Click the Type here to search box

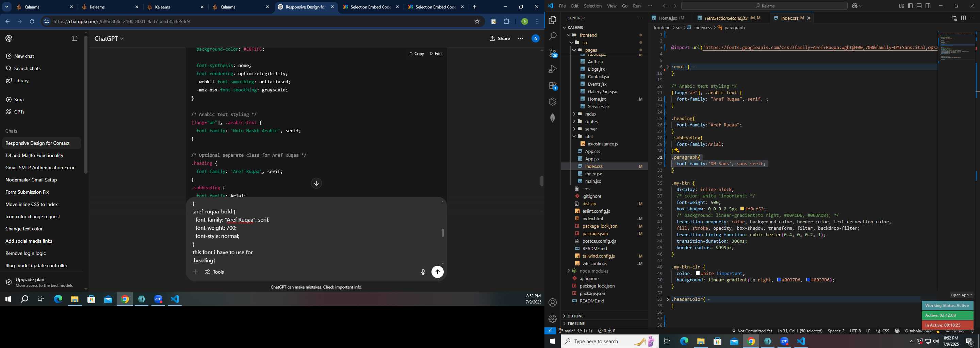pyautogui.click(x=609, y=342)
